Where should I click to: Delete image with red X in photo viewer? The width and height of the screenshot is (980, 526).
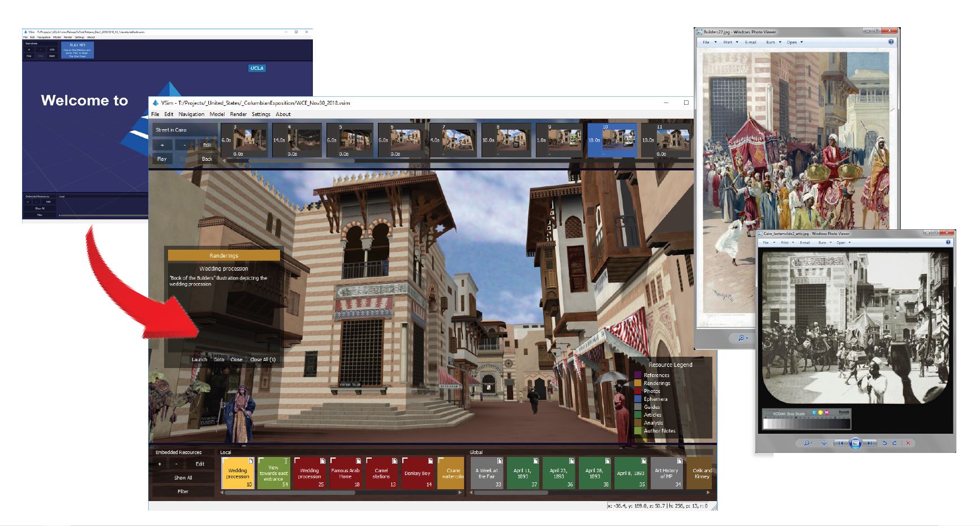tap(908, 443)
